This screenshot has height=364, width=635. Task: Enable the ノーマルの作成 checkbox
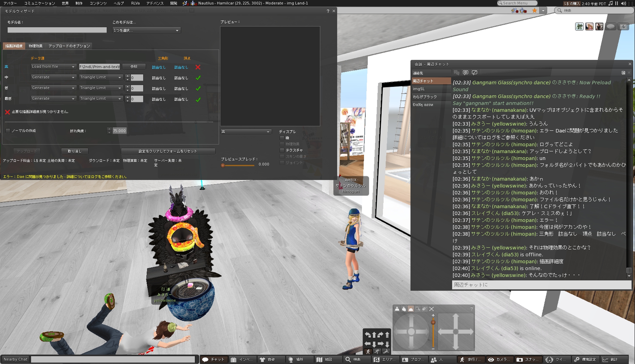8,131
